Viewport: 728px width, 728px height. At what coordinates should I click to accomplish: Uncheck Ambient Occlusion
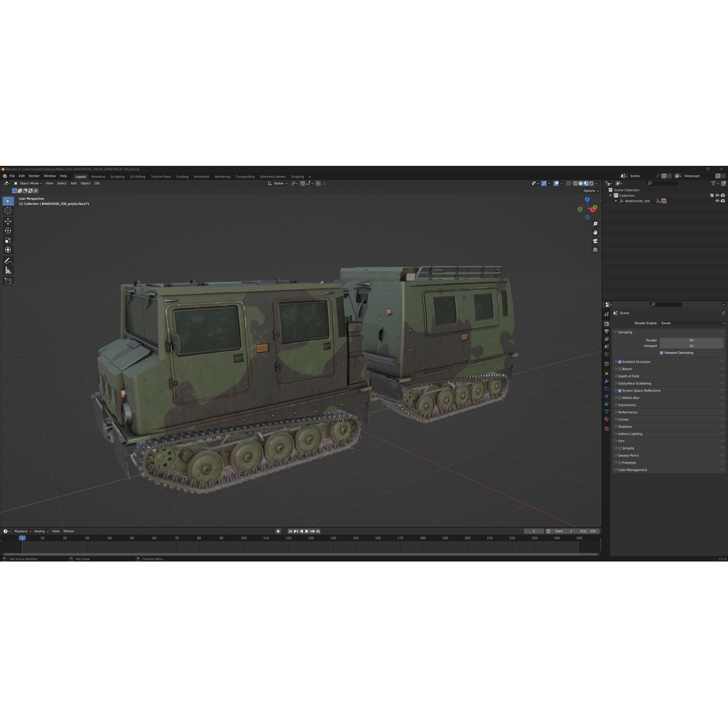pos(619,362)
